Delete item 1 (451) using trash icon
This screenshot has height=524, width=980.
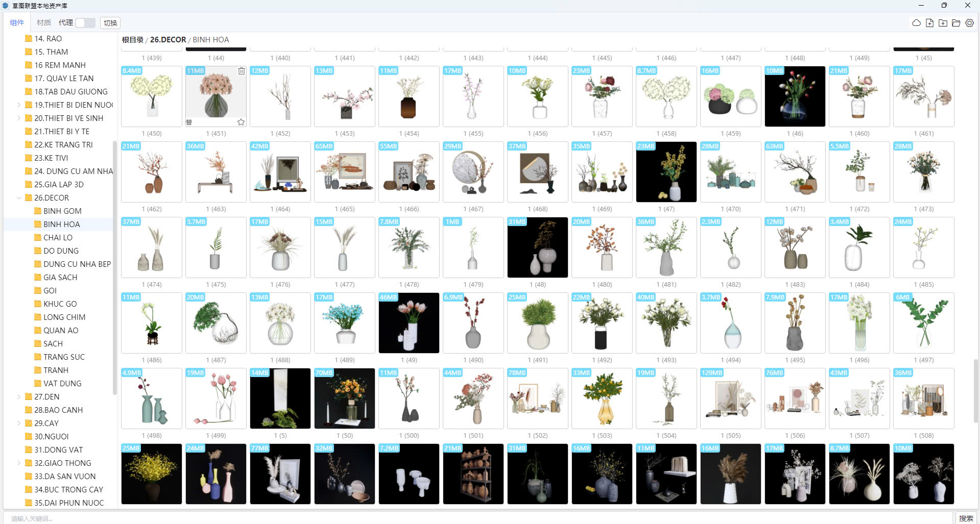pos(241,71)
